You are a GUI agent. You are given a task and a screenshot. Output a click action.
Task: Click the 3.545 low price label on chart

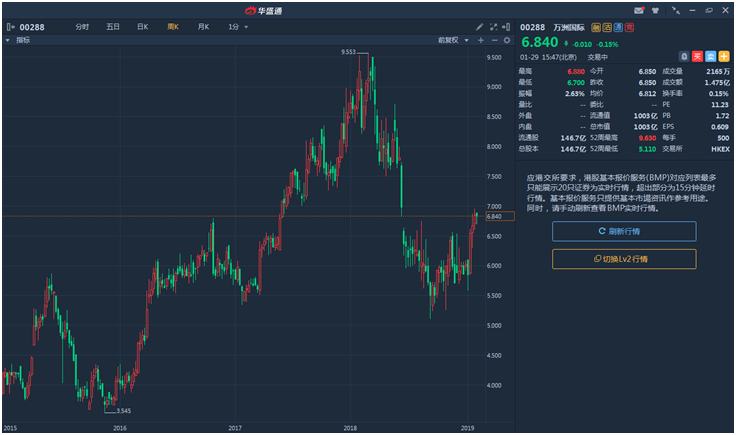tap(124, 411)
